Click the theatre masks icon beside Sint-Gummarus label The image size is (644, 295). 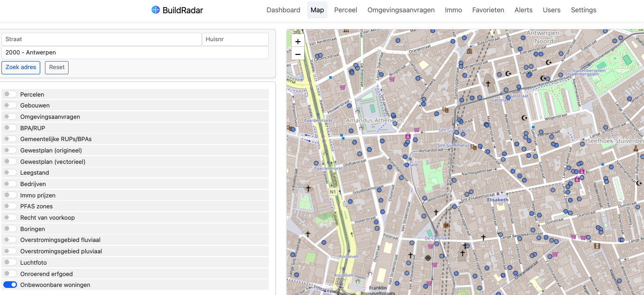click(474, 147)
